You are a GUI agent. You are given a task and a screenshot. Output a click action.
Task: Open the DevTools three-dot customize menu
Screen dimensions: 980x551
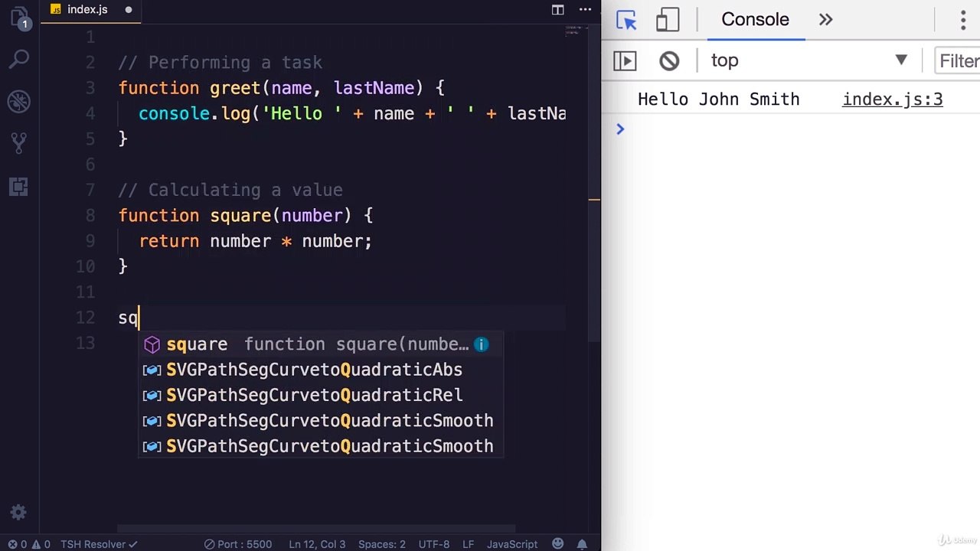[x=963, y=20]
